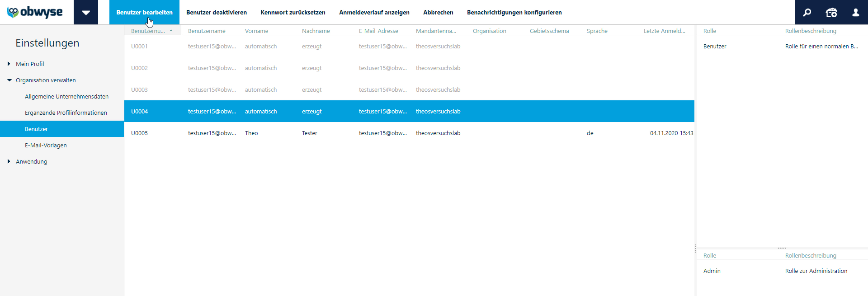The image size is (868, 296).
Task: Sort by Gebietsschema column
Action: click(549, 31)
